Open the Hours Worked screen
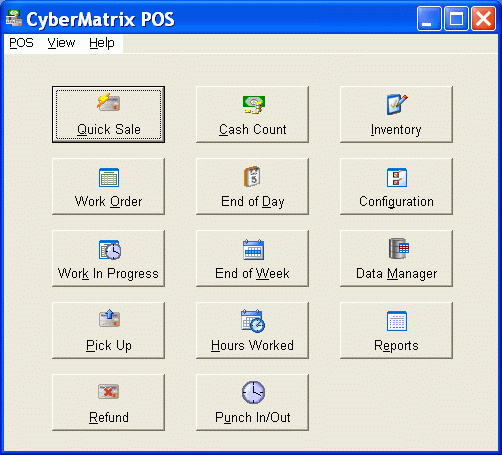 tap(252, 330)
